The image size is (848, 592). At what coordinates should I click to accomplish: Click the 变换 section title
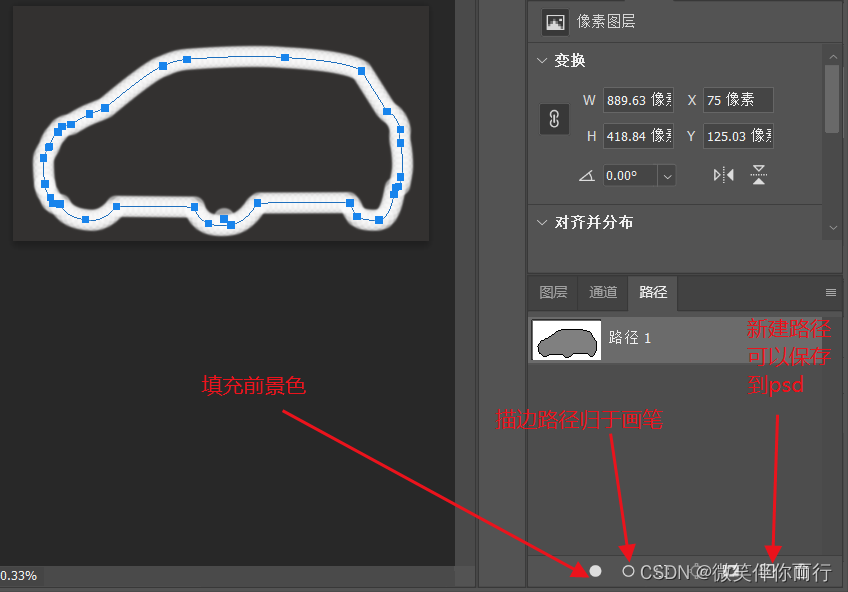[569, 61]
